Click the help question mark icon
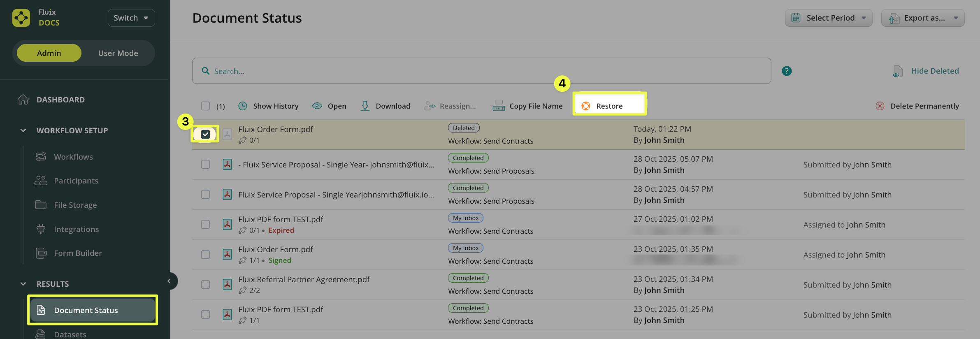Viewport: 980px width, 339px height. 786,71
